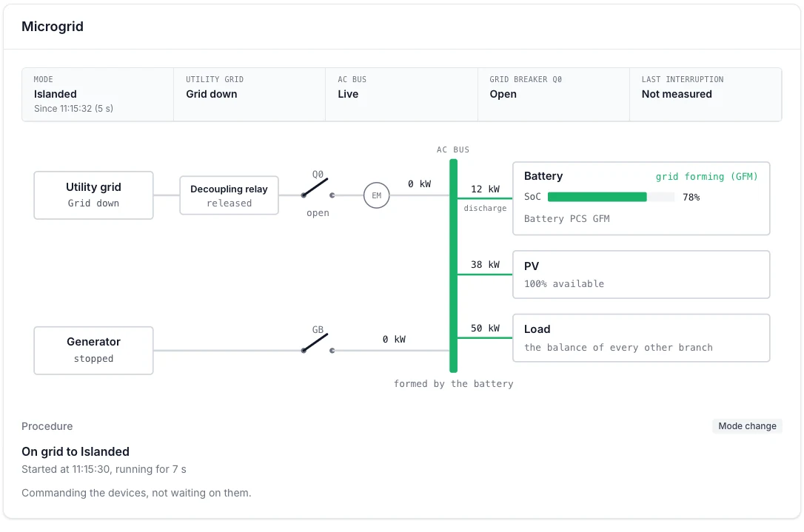This screenshot has width=804, height=532.
Task: Click the '78%' SoC value
Action: 691,198
